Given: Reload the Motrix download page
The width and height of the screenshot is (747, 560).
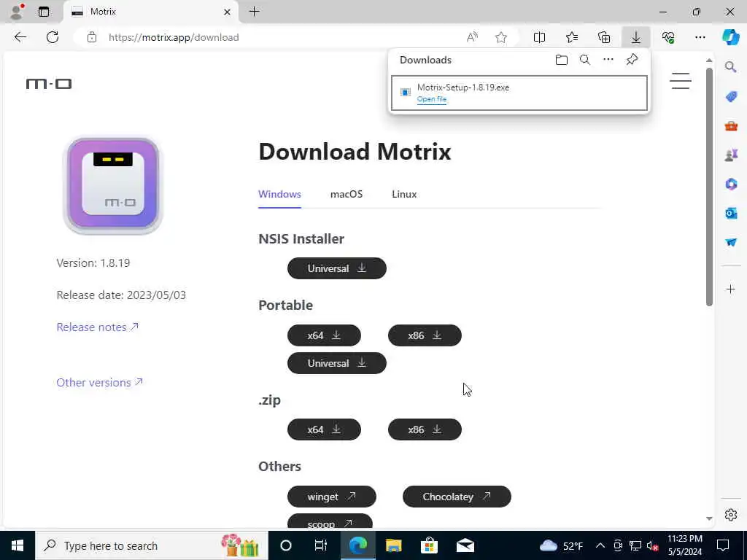Looking at the screenshot, I should [x=53, y=37].
